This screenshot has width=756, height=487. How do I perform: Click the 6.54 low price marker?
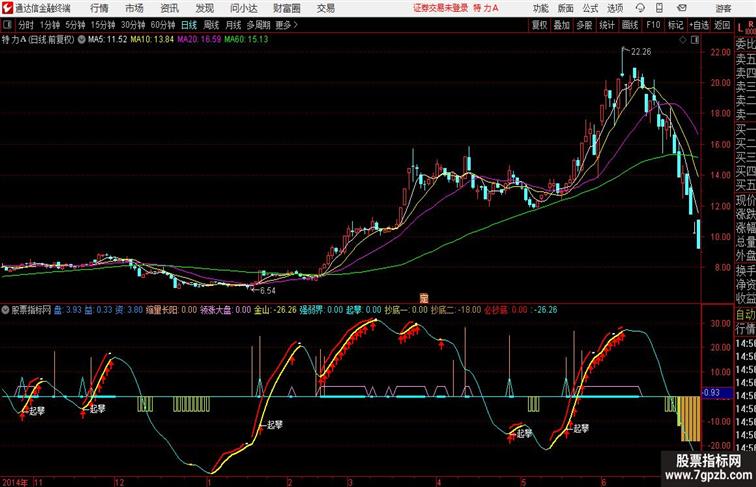point(268,291)
